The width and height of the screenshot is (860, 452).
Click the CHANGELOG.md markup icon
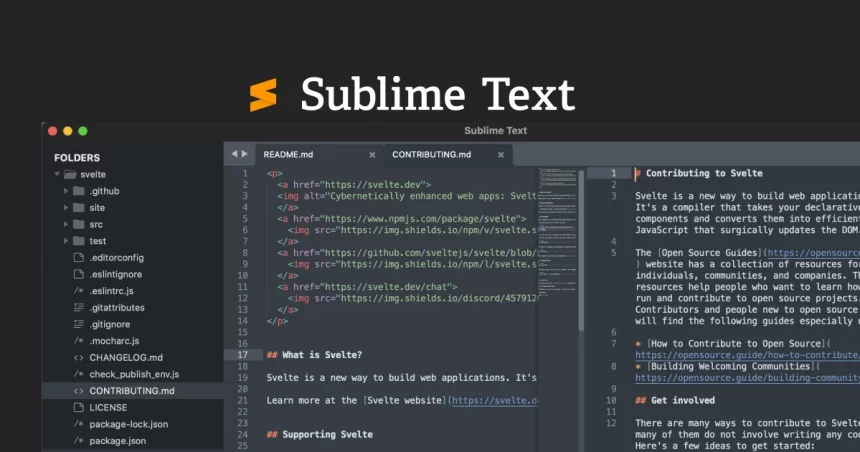78,358
